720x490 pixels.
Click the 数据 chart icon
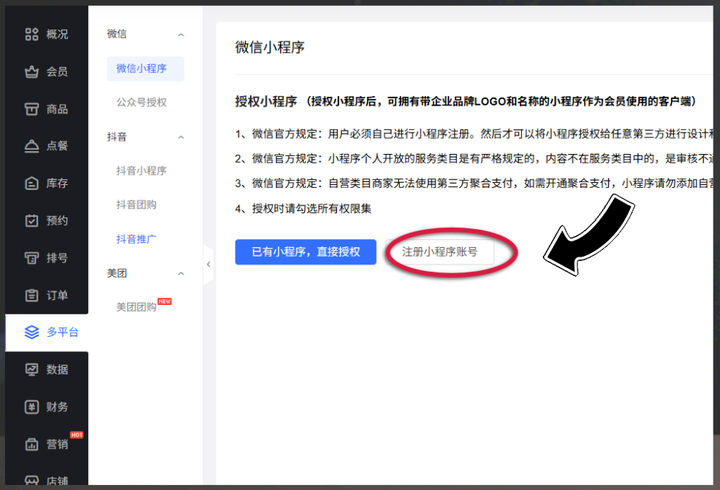[32, 369]
